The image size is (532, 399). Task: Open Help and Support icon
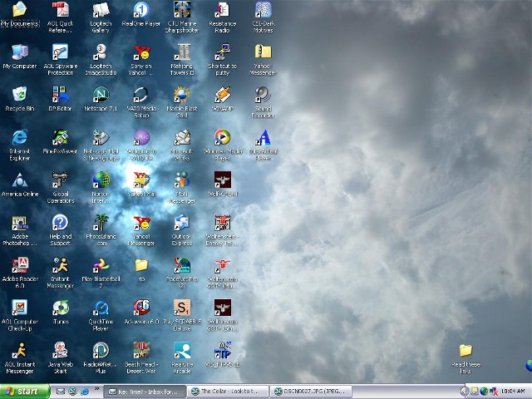pyautogui.click(x=61, y=223)
